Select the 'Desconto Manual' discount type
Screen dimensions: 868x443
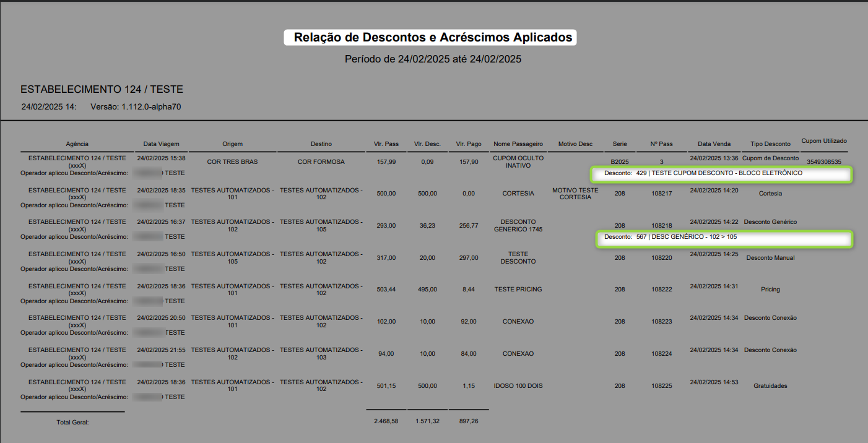point(771,258)
